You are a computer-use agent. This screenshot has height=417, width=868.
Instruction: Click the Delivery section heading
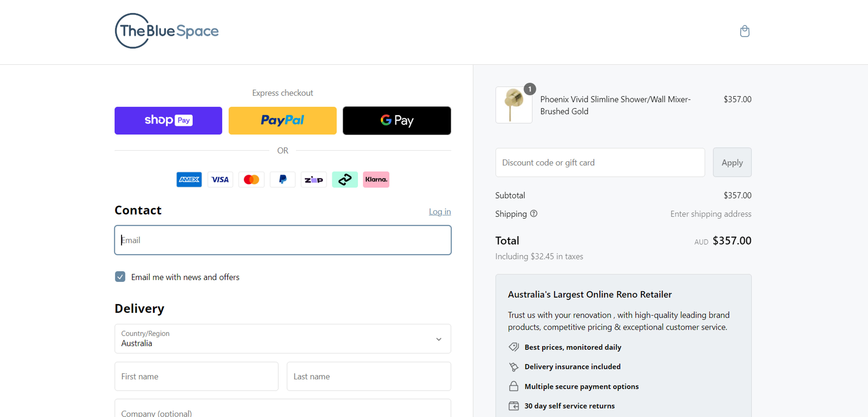(x=139, y=308)
